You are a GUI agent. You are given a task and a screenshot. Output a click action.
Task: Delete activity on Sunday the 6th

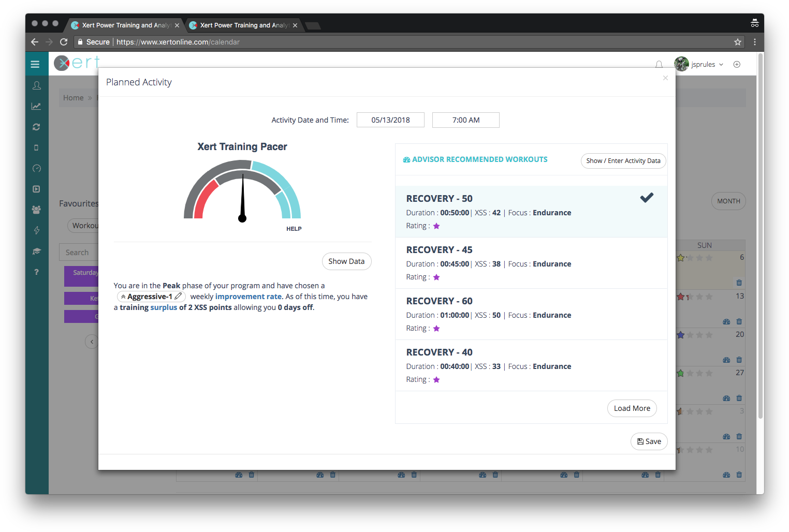pos(739,283)
